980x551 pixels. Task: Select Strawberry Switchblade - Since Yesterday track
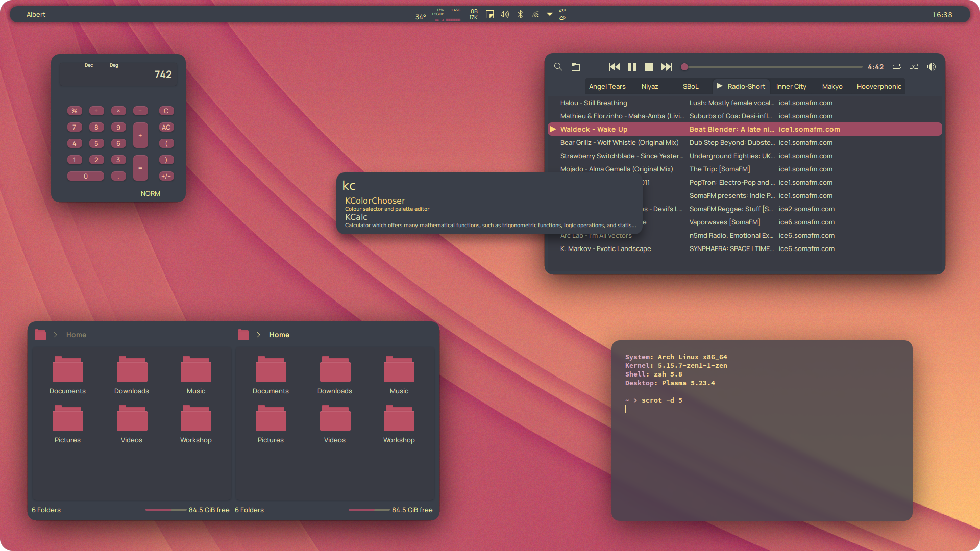[x=745, y=156]
